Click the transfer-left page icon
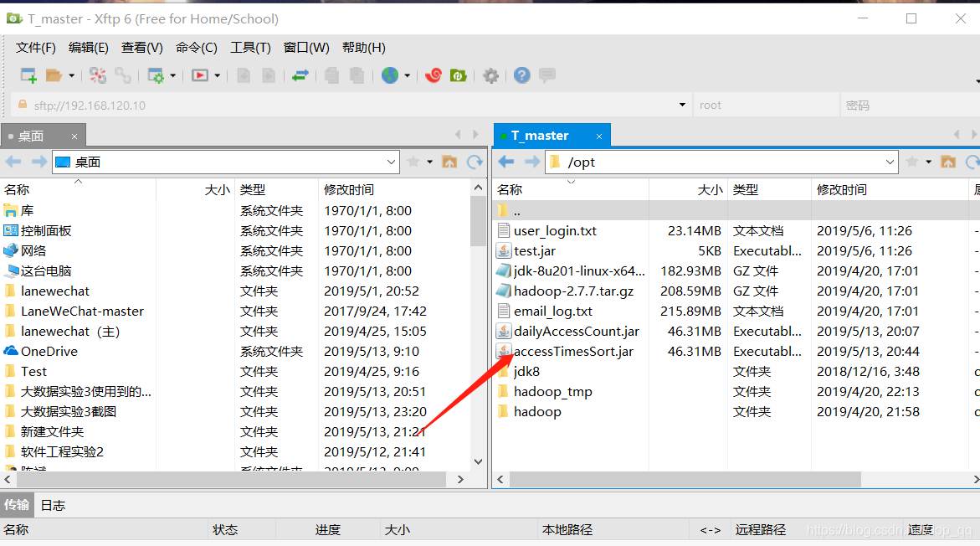This screenshot has height=546, width=980. (244, 75)
